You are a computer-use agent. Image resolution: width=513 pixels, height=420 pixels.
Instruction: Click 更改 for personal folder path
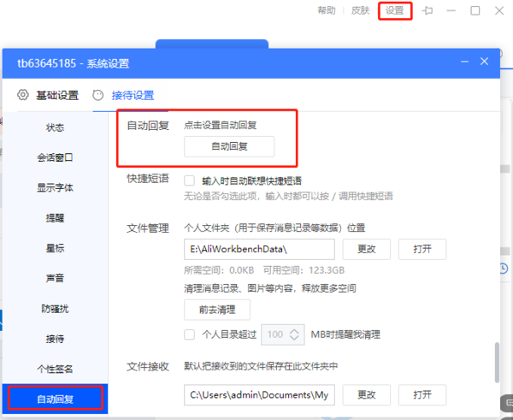coord(367,249)
